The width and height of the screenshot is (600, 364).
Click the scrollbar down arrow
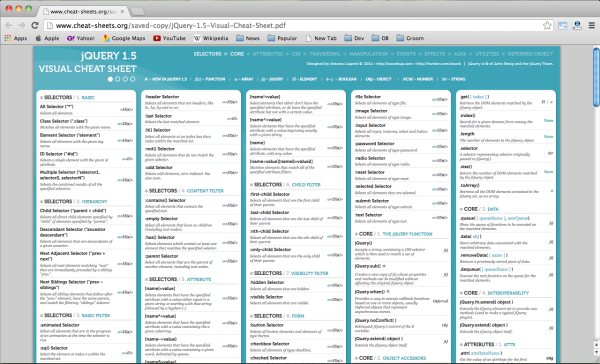[596, 352]
